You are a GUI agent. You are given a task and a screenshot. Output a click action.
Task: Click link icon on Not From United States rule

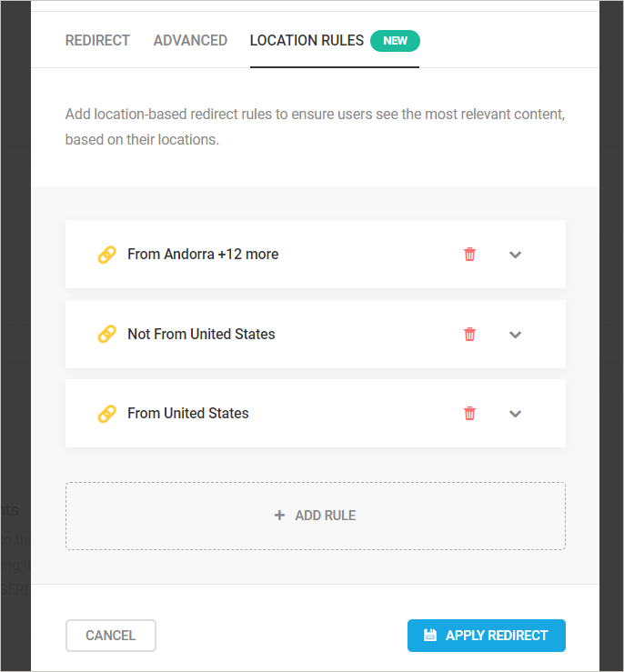(x=106, y=335)
